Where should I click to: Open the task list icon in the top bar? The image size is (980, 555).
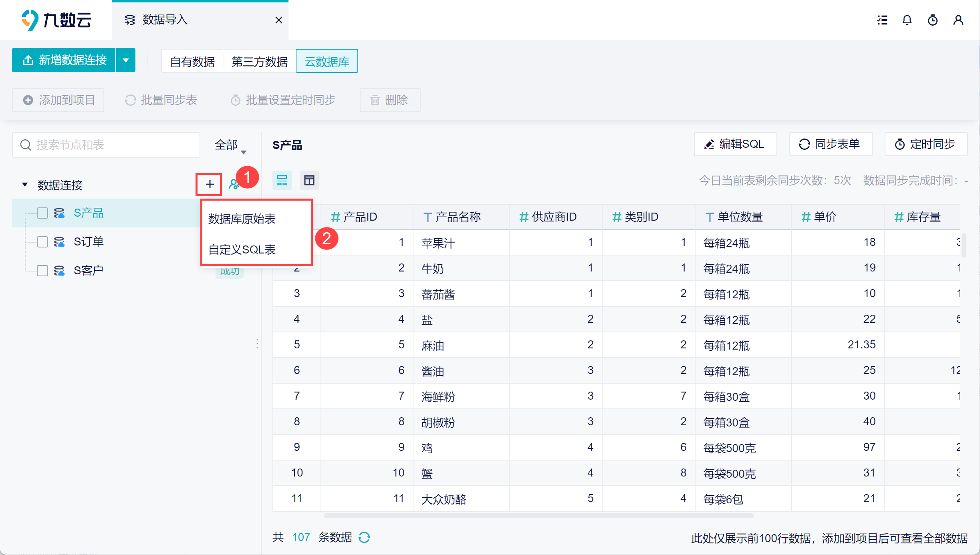point(882,20)
